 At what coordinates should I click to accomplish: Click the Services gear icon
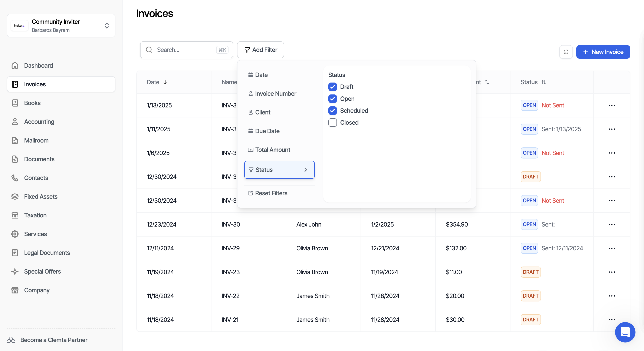(x=15, y=234)
